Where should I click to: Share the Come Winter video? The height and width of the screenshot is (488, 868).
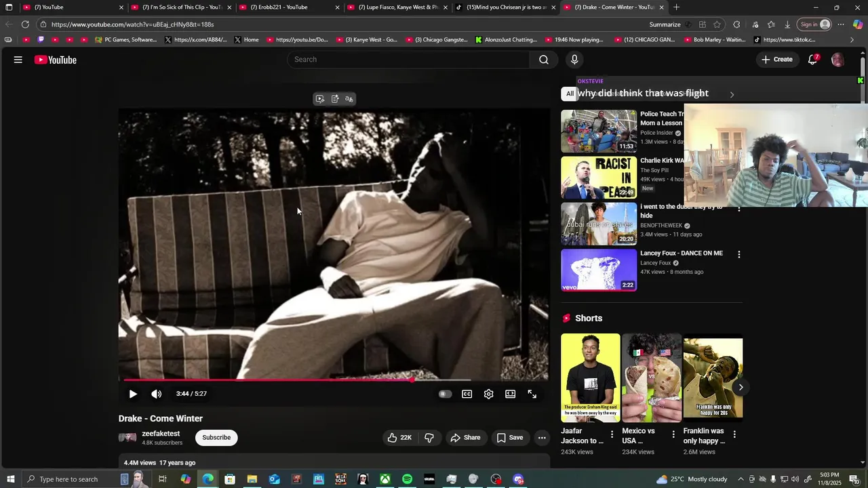click(465, 438)
